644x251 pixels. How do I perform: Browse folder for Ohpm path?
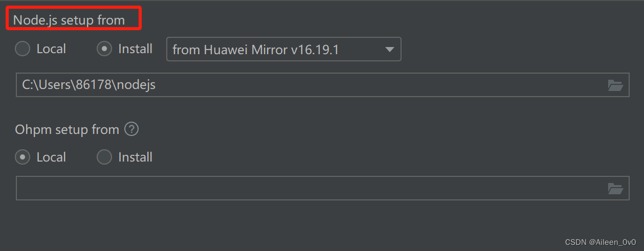(x=615, y=189)
